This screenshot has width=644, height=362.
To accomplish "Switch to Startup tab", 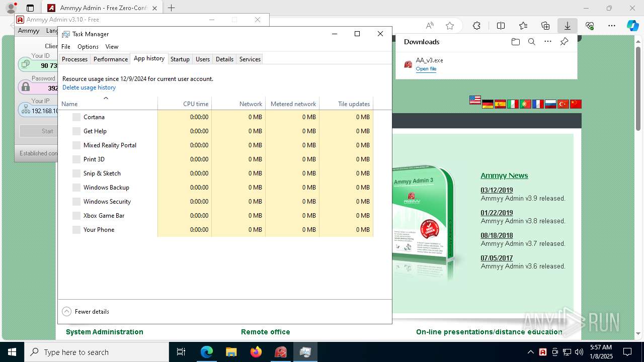I will pyautogui.click(x=180, y=59).
